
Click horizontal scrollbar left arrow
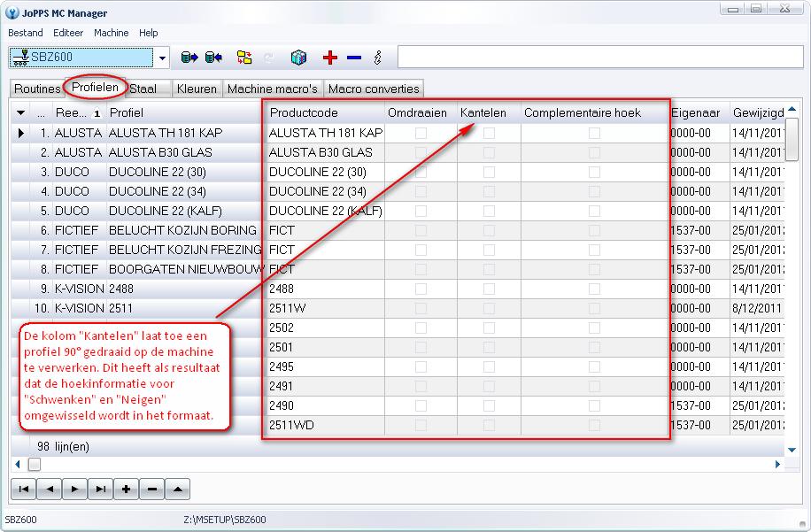(18, 464)
